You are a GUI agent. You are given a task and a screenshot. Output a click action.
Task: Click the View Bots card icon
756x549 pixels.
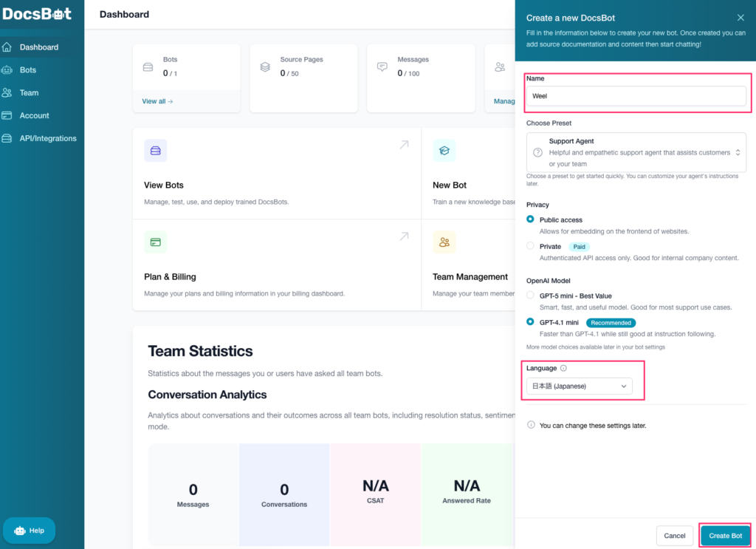(x=155, y=151)
